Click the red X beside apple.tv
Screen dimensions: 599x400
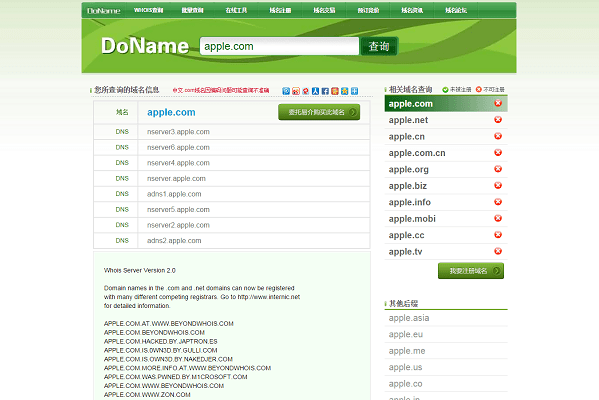coord(498,251)
